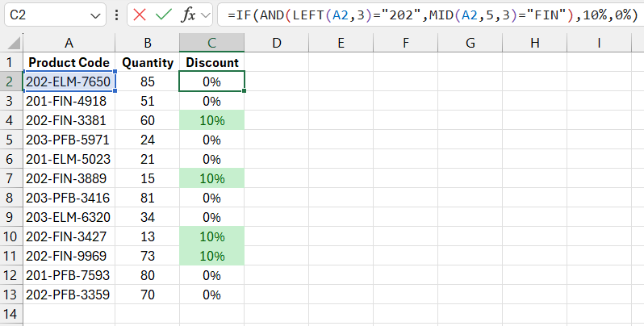Select the row 7 header

[10, 178]
